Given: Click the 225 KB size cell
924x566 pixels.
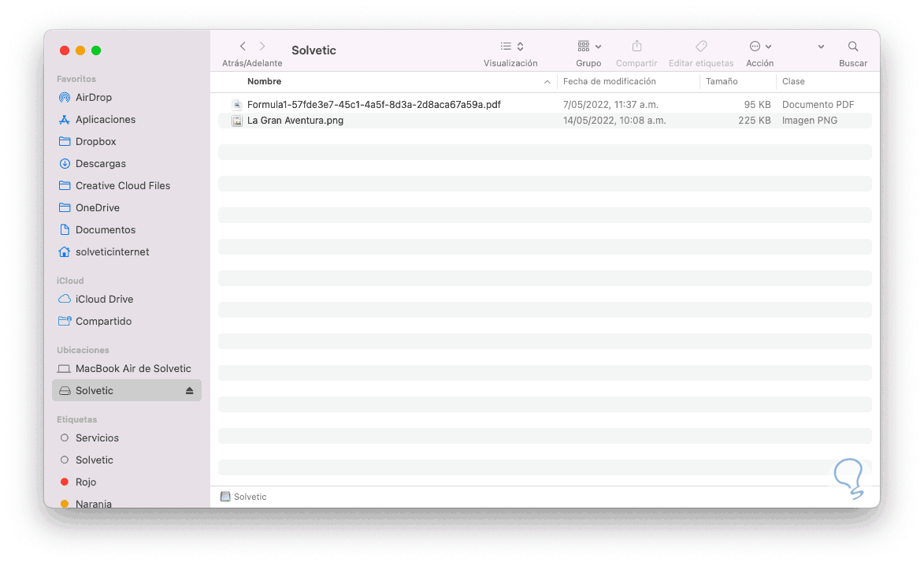Looking at the screenshot, I should click(755, 121).
